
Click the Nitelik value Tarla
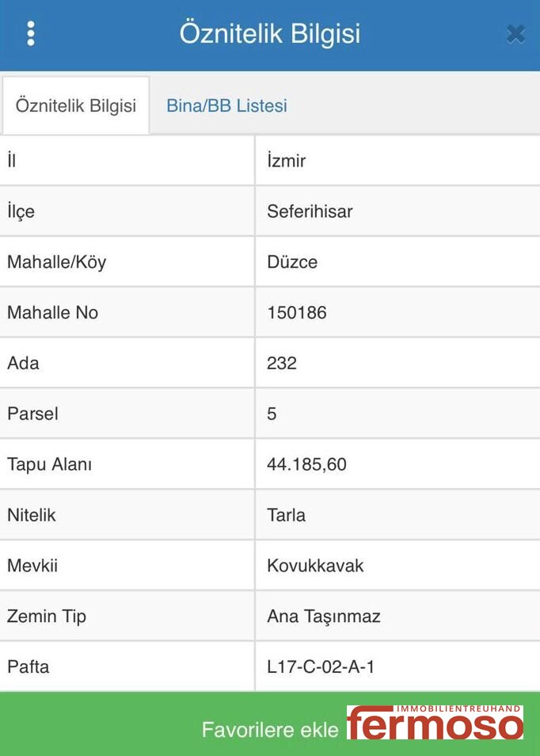click(x=287, y=516)
